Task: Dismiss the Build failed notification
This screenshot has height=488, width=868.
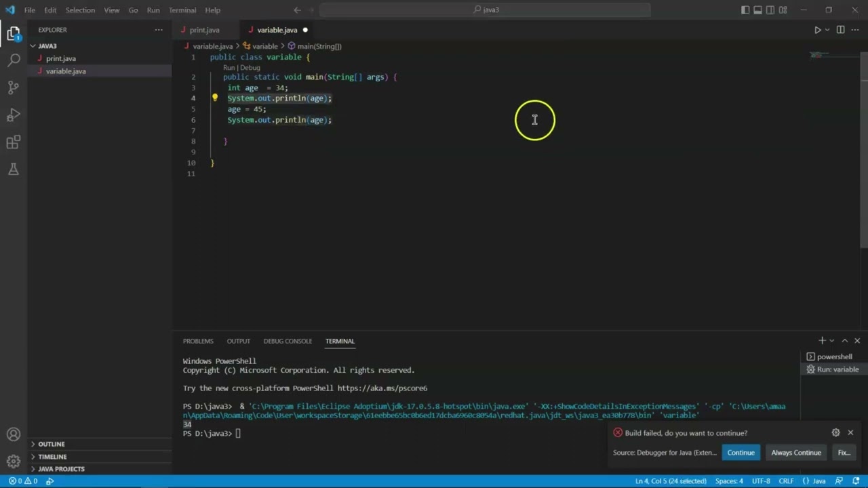Action: pos(850,432)
